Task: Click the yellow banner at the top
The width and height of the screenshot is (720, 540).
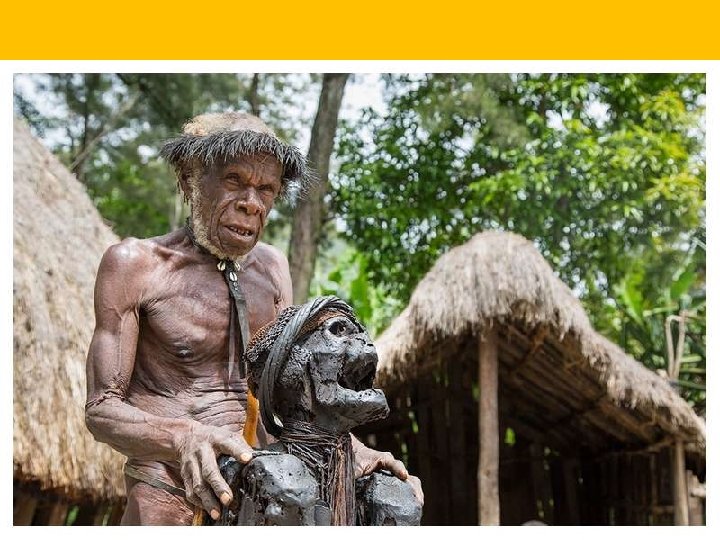Action: coord(360,29)
